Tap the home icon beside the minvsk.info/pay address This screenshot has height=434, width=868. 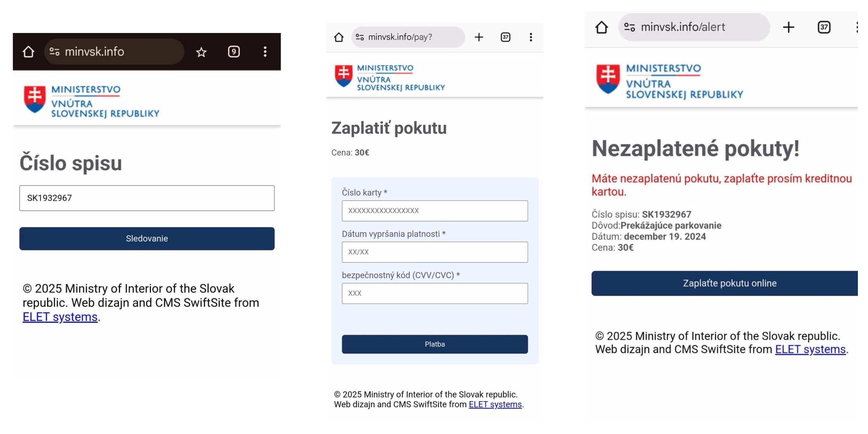pyautogui.click(x=339, y=37)
